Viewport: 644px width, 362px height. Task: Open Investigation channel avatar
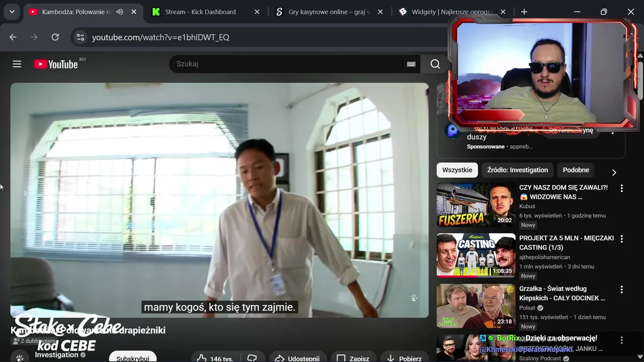[x=20, y=356]
